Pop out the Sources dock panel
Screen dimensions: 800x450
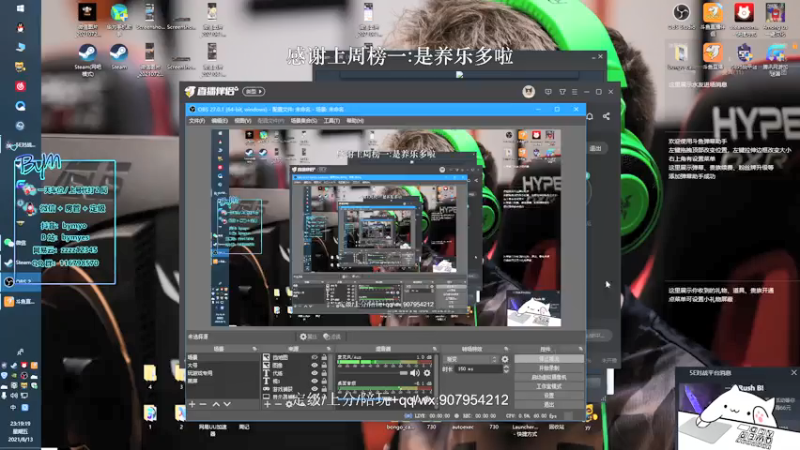(x=328, y=349)
